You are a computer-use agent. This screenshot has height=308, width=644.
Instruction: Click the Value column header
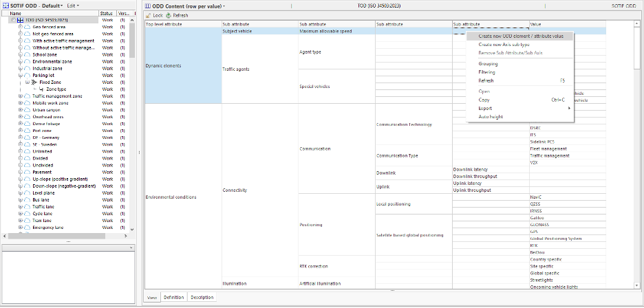pyautogui.click(x=567, y=24)
